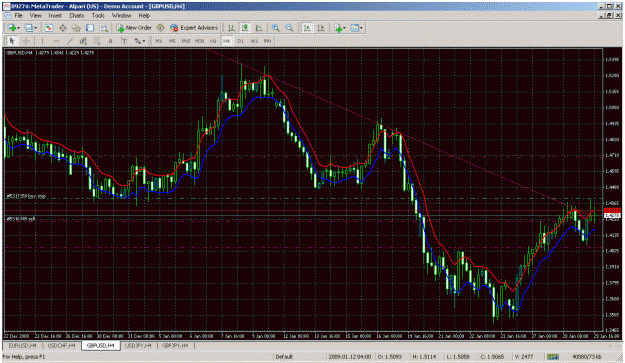
Task: Switch chart to Line Chart type
Action: 259,28
